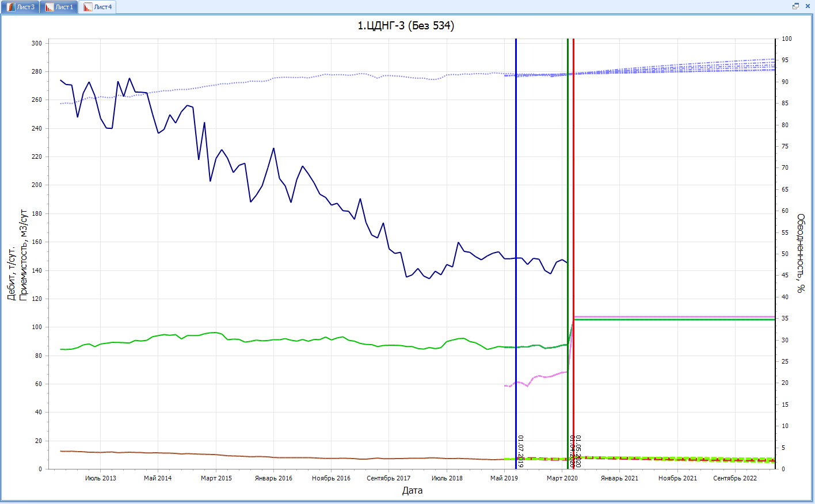The image size is (815, 504).
Task: Click the Лист3 tab chart icon
Action: pos(10,7)
